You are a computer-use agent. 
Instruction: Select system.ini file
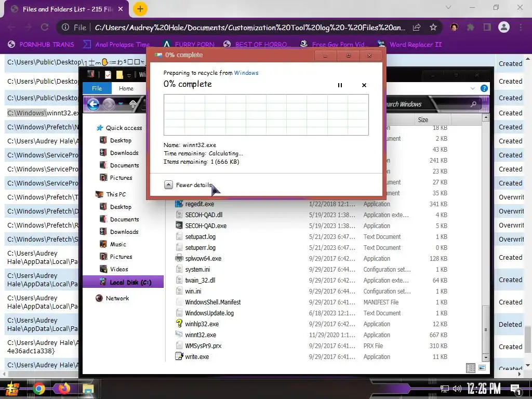pyautogui.click(x=197, y=270)
